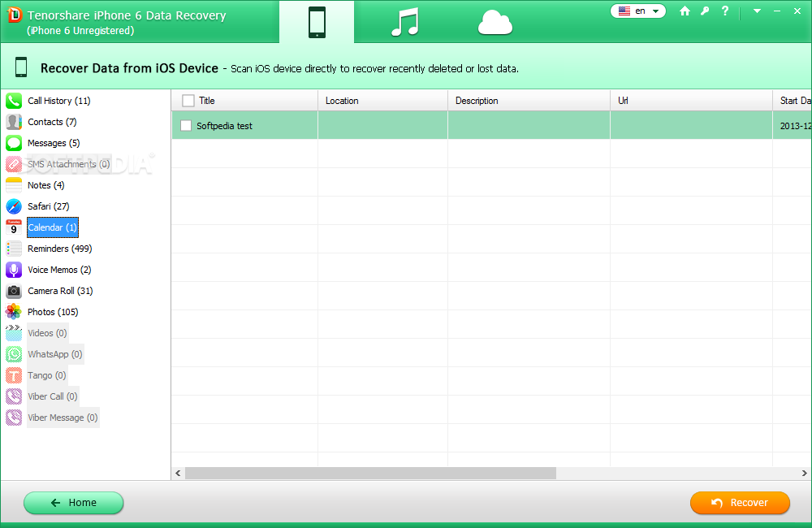Click the Softpedia test row title

224,126
